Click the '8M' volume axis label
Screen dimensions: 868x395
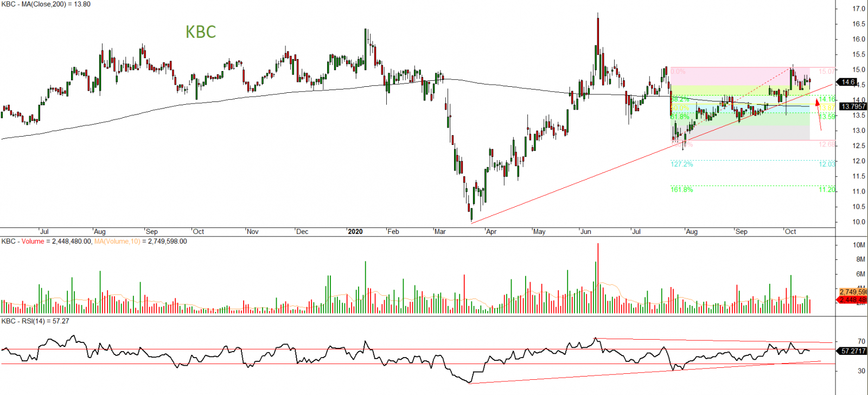[861, 259]
